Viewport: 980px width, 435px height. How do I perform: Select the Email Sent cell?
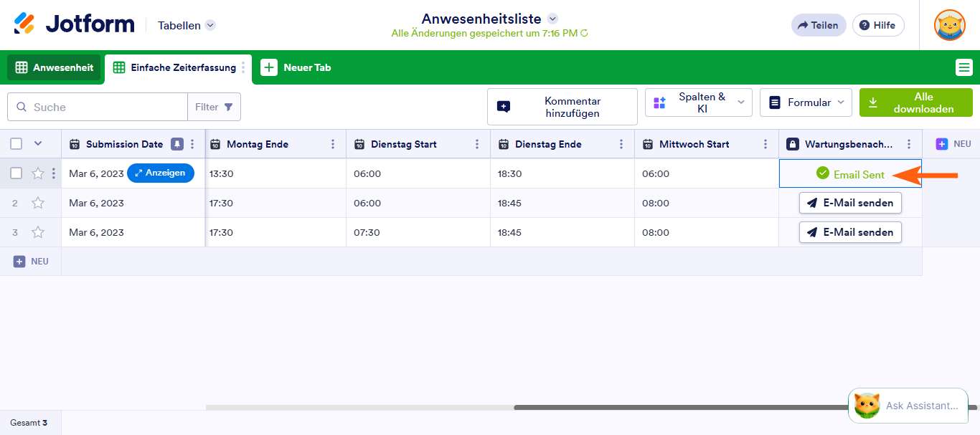850,173
